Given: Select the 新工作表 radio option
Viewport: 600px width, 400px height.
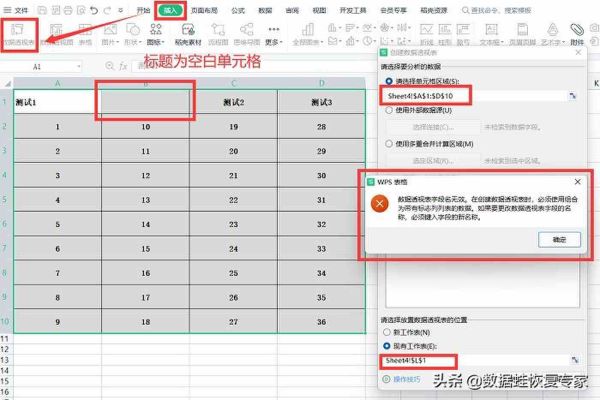Looking at the screenshot, I should tap(387, 332).
